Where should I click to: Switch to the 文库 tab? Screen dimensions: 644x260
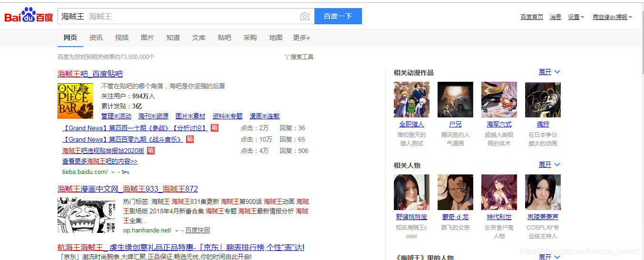[199, 38]
